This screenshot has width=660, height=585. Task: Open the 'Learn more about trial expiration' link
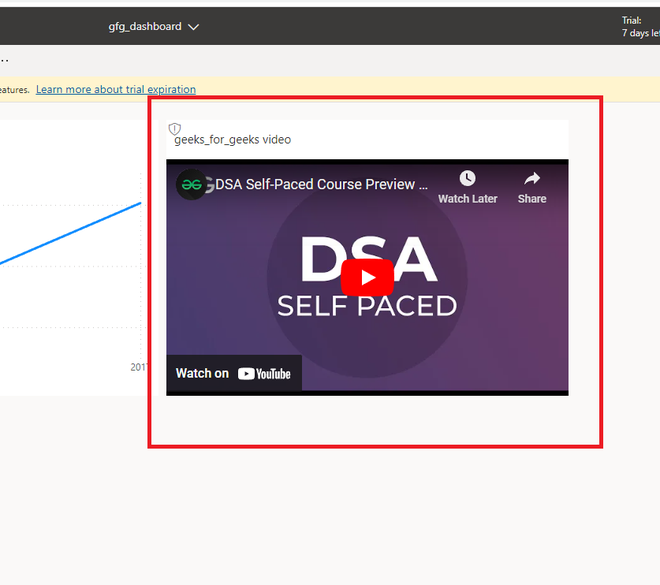click(x=116, y=89)
